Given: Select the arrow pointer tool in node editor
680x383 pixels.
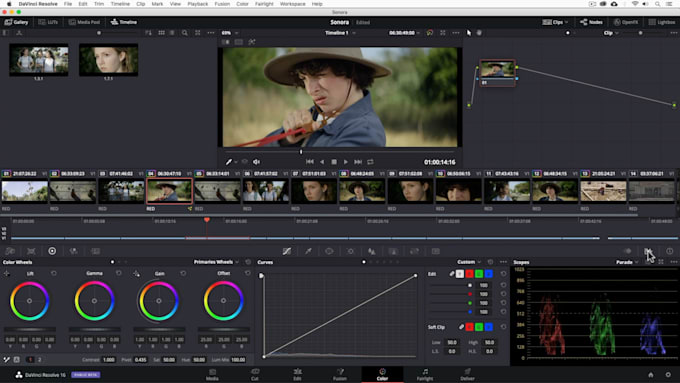Looking at the screenshot, I should 469,33.
